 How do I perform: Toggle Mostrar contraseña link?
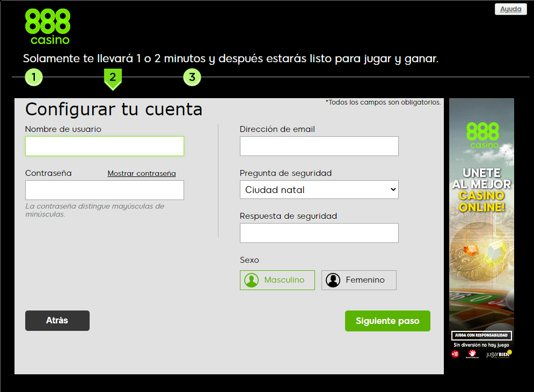[x=142, y=173]
